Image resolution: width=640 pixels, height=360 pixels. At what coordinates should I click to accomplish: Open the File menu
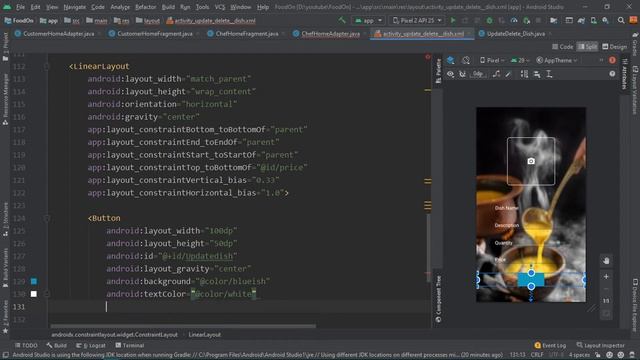(x=20, y=7)
